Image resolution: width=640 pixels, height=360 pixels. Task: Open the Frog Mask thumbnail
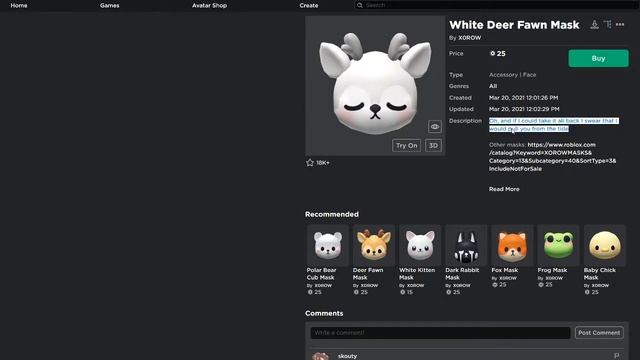coord(558,245)
